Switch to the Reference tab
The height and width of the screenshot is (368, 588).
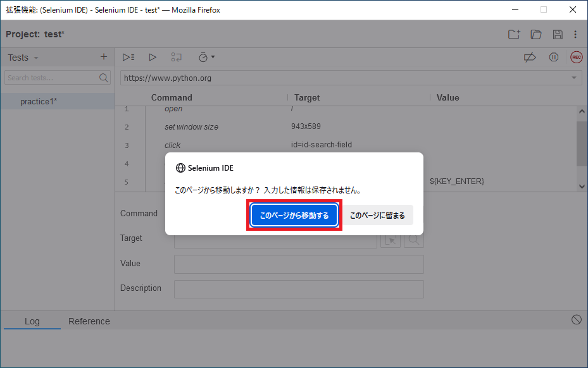89,321
